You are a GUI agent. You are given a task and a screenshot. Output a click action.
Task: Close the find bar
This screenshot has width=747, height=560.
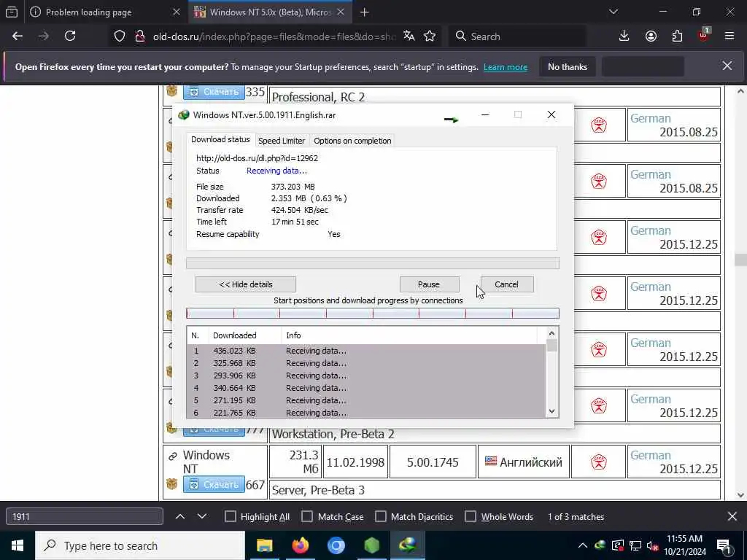pyautogui.click(x=732, y=516)
